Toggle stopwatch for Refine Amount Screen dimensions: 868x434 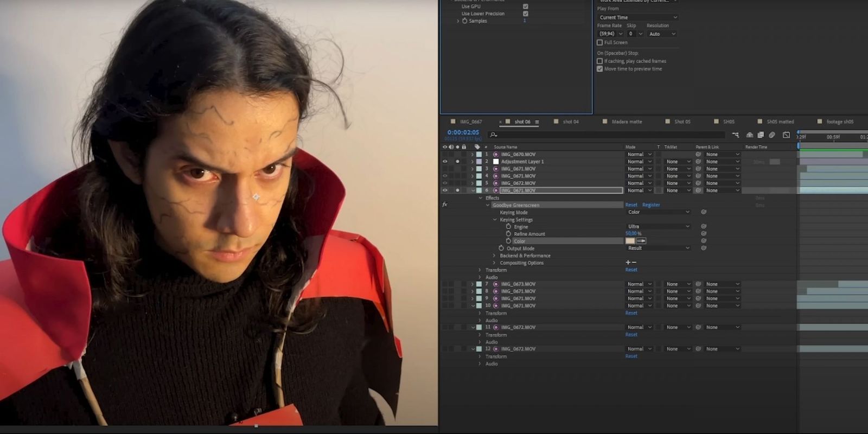[x=508, y=234]
